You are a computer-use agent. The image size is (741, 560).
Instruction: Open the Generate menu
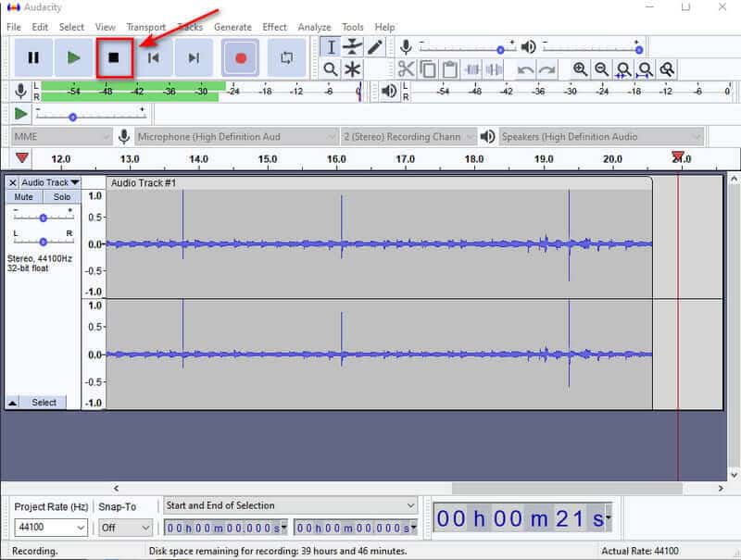[x=232, y=27]
